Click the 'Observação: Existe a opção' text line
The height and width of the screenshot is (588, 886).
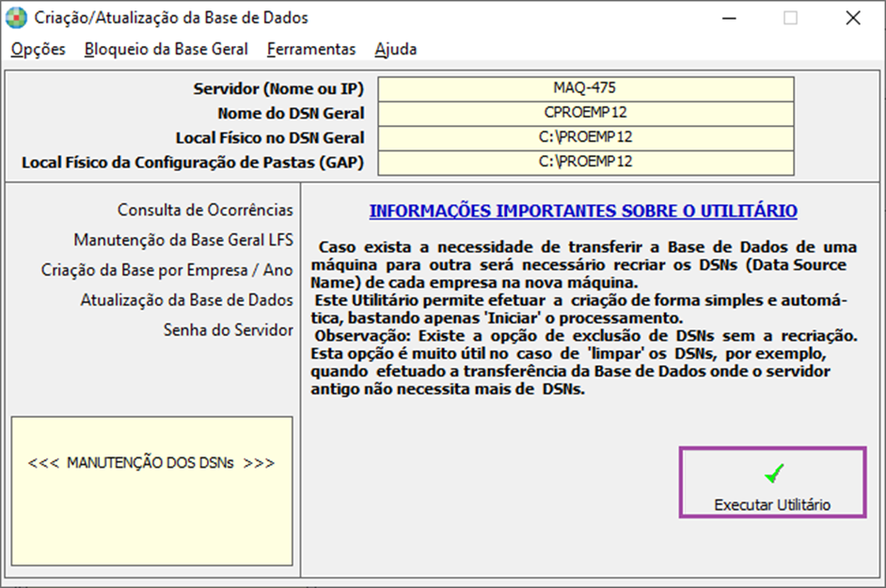coord(584,336)
